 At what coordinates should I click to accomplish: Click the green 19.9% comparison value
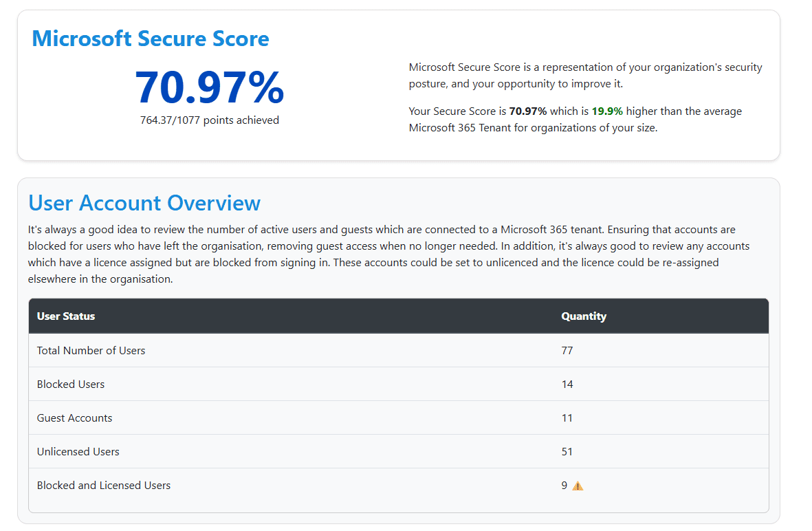click(x=607, y=111)
